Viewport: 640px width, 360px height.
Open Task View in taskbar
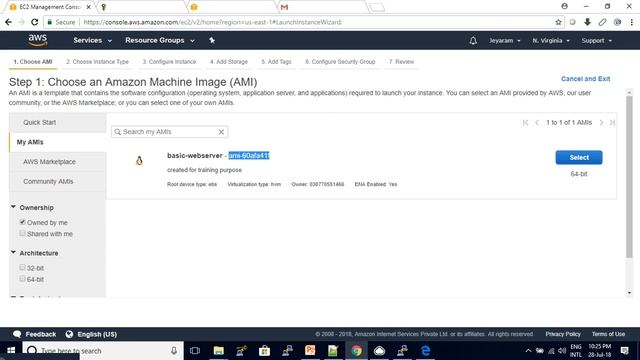(195, 351)
